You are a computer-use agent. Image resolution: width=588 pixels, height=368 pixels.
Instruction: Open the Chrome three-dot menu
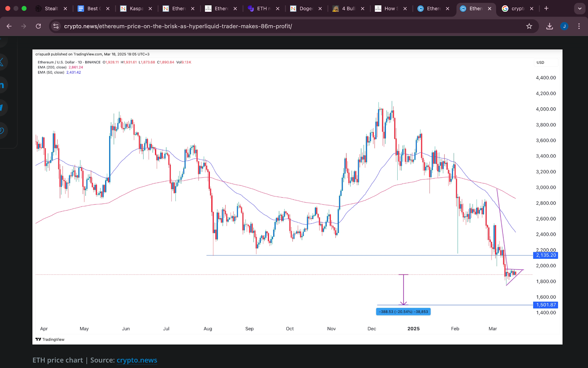tap(579, 26)
